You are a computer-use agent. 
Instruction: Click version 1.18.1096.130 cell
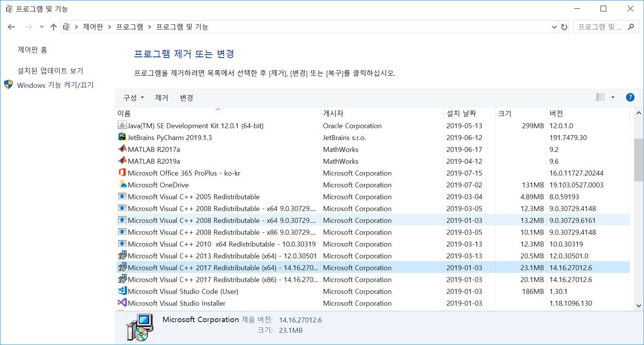point(571,303)
